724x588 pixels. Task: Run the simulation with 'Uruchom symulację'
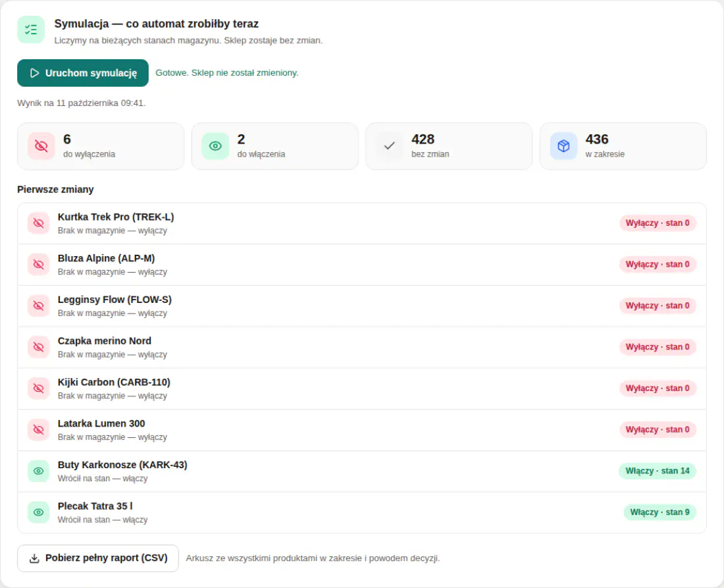(x=83, y=73)
